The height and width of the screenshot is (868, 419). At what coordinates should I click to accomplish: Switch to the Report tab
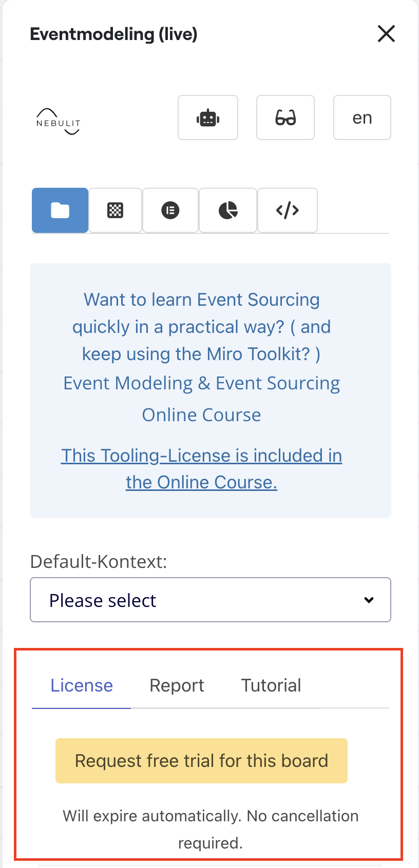(177, 685)
